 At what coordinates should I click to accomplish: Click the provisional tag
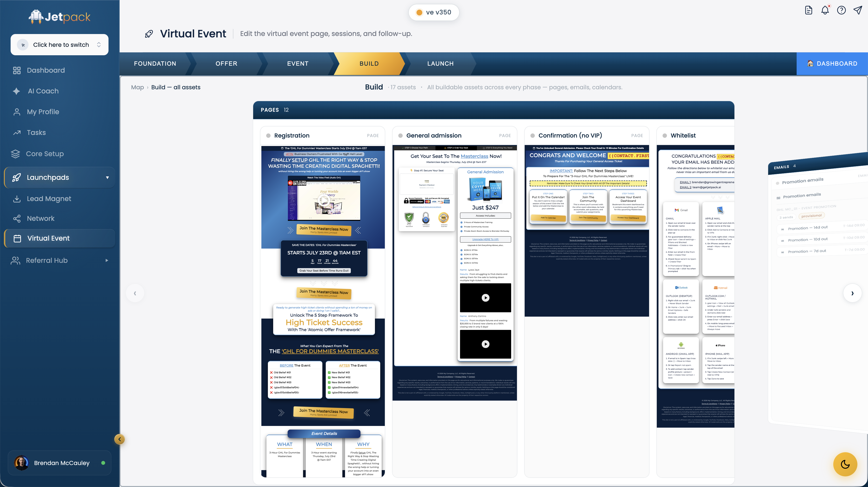pyautogui.click(x=811, y=216)
